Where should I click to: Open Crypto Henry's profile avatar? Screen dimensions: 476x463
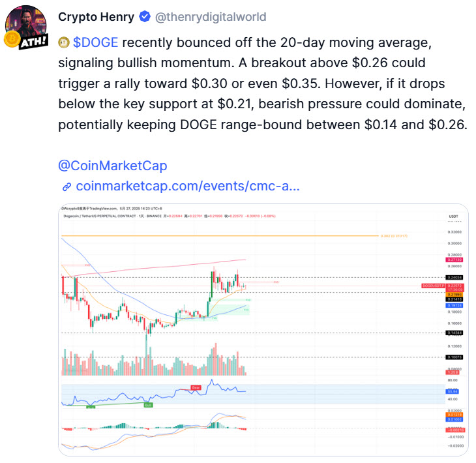[x=26, y=25]
